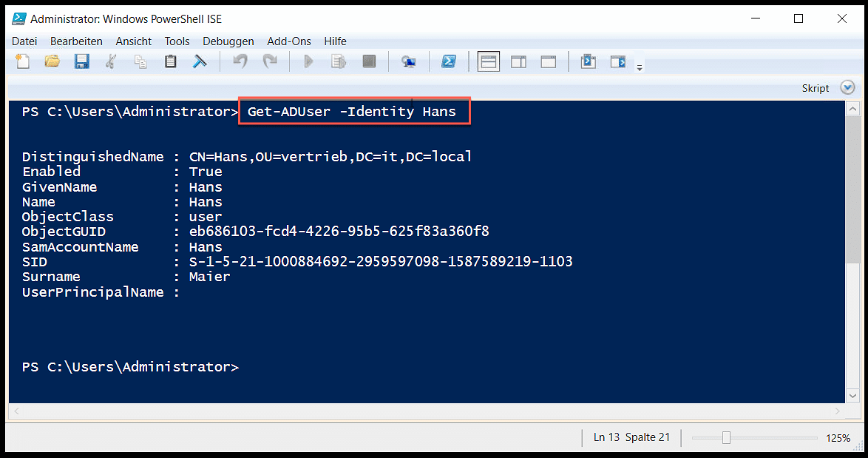The width and height of the screenshot is (868, 458).
Task: Open a script using the folder icon
Action: coord(52,61)
